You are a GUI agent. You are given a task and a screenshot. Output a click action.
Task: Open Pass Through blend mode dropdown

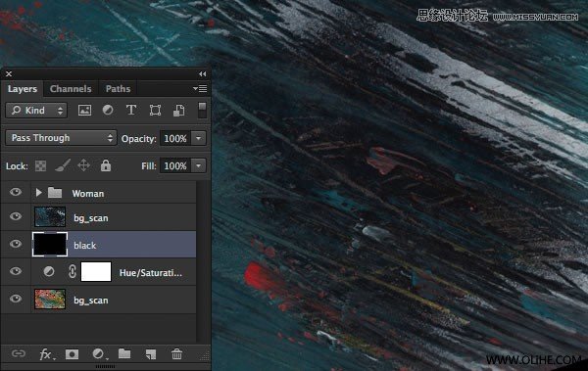click(61, 138)
